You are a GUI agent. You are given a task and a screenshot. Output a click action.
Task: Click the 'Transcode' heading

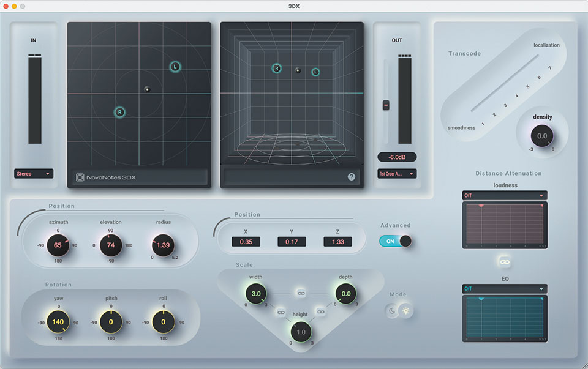[x=464, y=54]
